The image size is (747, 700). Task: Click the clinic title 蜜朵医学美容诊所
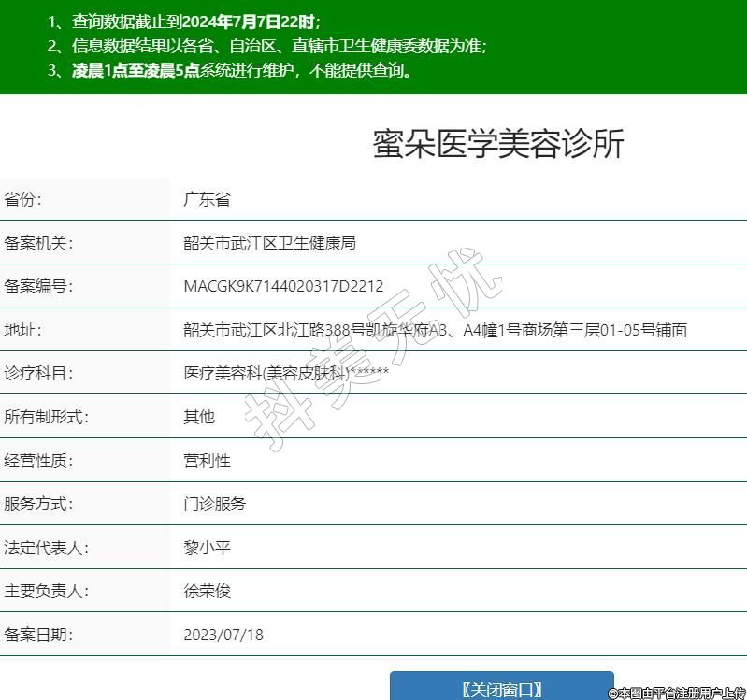[x=497, y=144]
